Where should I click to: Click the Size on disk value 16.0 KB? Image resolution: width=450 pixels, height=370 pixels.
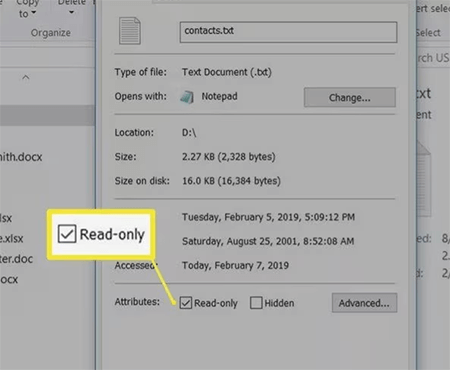[231, 181]
